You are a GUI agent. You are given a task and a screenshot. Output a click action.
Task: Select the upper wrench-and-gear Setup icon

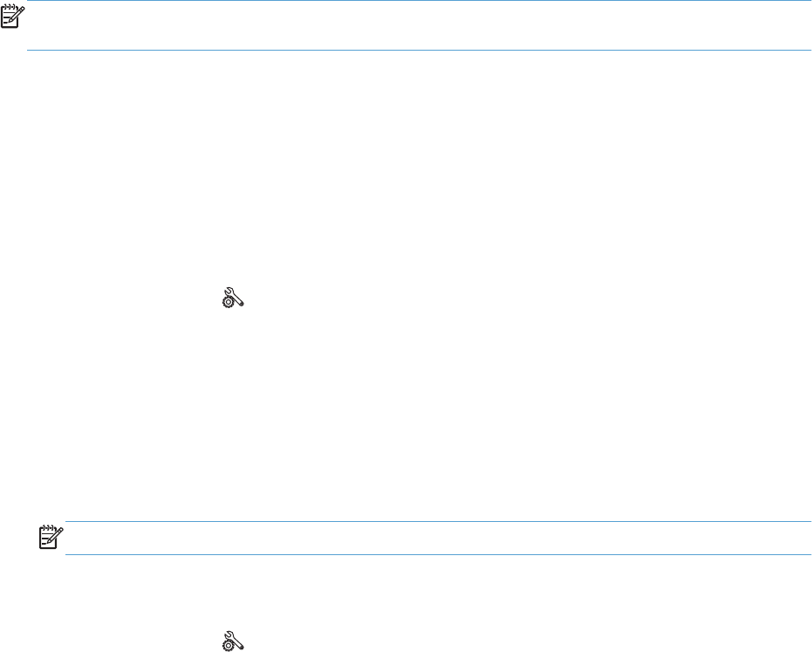tap(233, 298)
